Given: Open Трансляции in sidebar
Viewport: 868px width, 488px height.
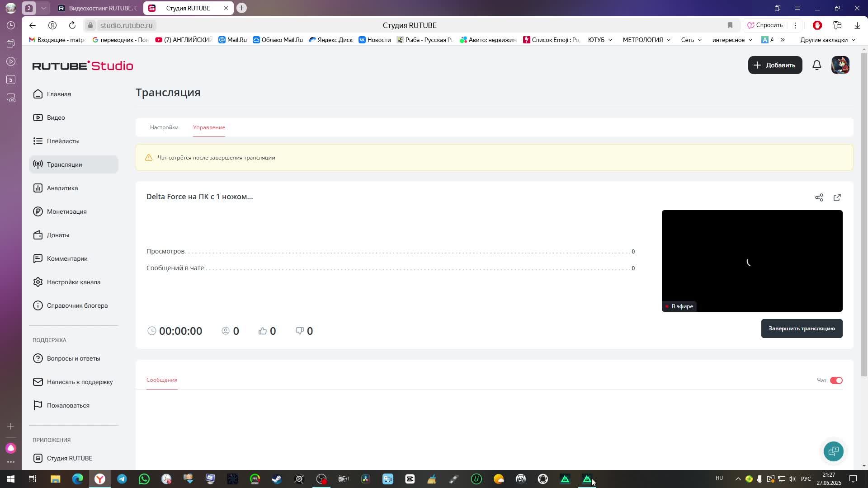Looking at the screenshot, I should coord(73,164).
